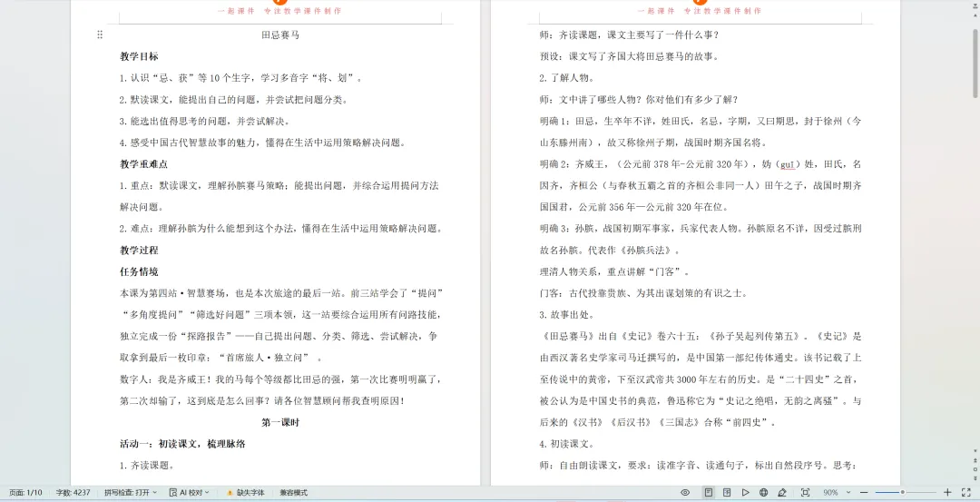Click the heading 任务情境

pos(139,272)
